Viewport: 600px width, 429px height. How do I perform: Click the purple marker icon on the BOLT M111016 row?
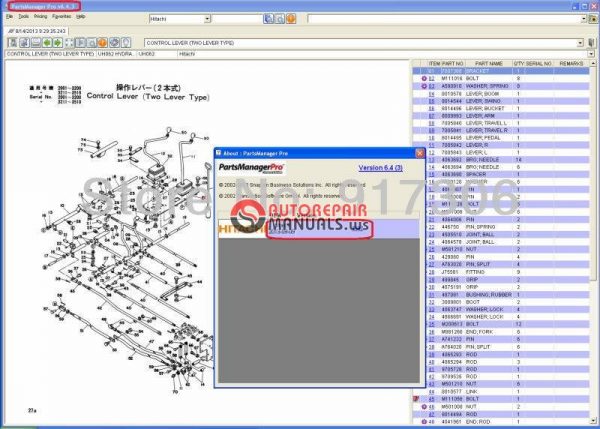tap(424, 78)
